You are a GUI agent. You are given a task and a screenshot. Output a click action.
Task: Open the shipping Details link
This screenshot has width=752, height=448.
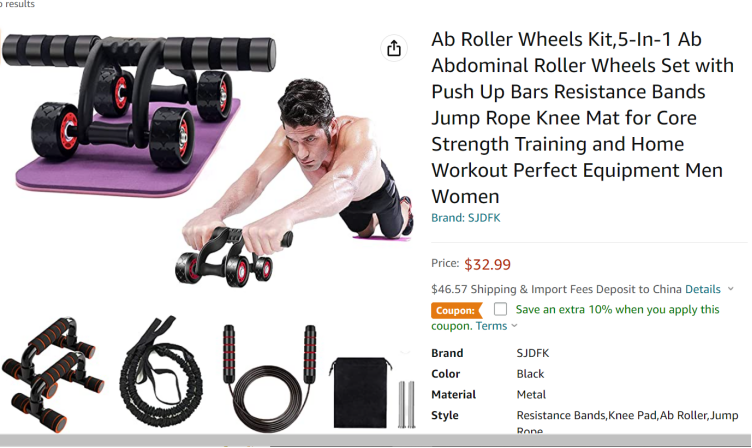703,289
